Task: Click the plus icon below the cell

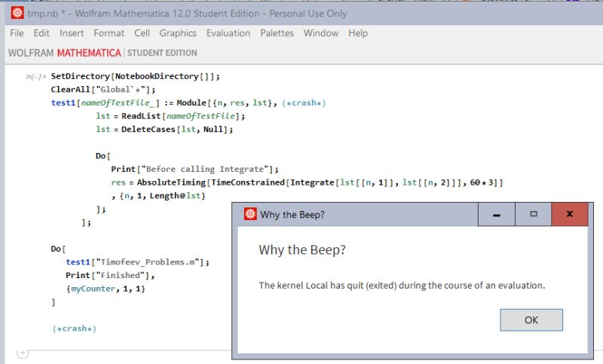Action: coord(23,352)
